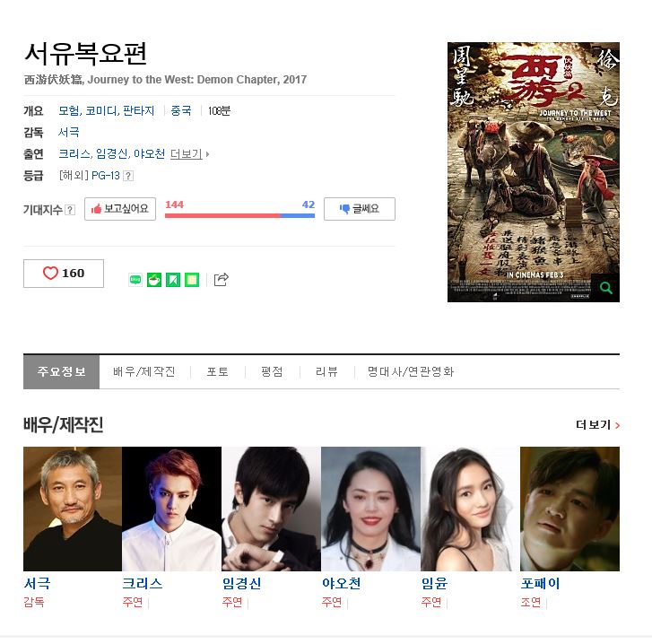Open the 평점 tab
The height and width of the screenshot is (644, 652).
click(x=272, y=371)
